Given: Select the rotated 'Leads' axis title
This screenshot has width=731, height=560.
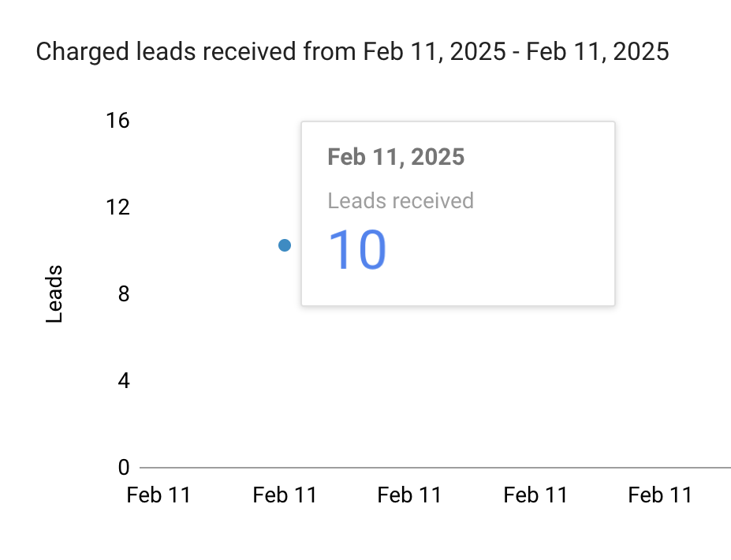Looking at the screenshot, I should tap(54, 293).
